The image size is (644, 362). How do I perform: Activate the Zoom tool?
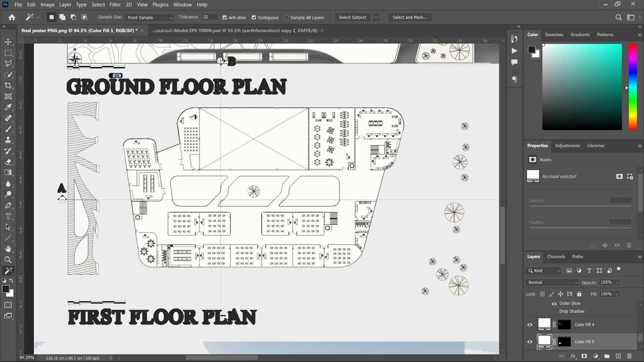tap(8, 260)
